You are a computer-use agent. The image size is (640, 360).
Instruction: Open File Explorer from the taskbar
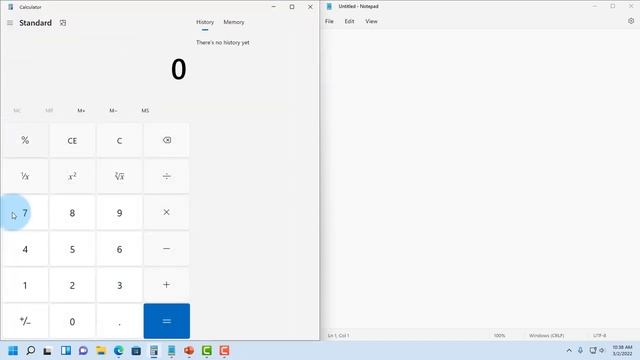tap(101, 351)
